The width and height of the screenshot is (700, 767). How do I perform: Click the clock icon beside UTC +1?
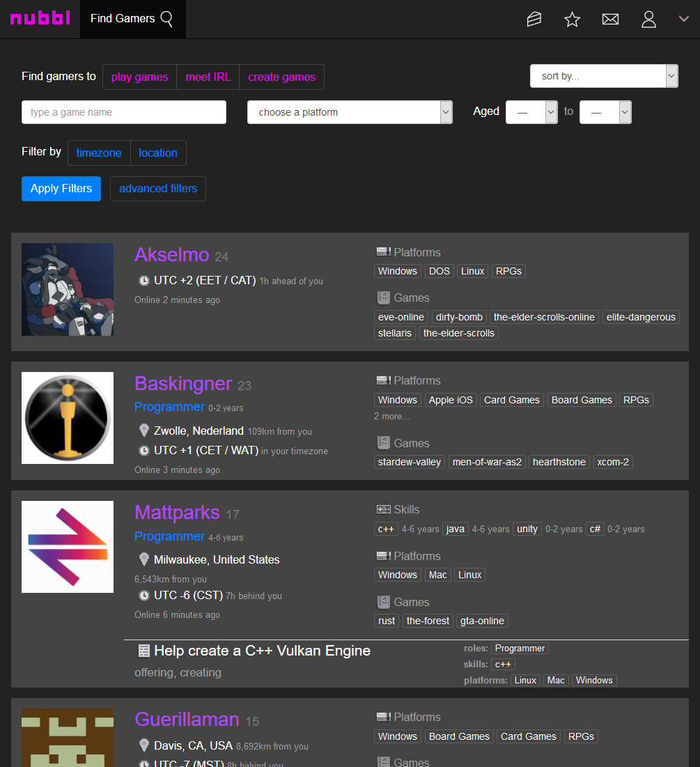pyautogui.click(x=143, y=451)
